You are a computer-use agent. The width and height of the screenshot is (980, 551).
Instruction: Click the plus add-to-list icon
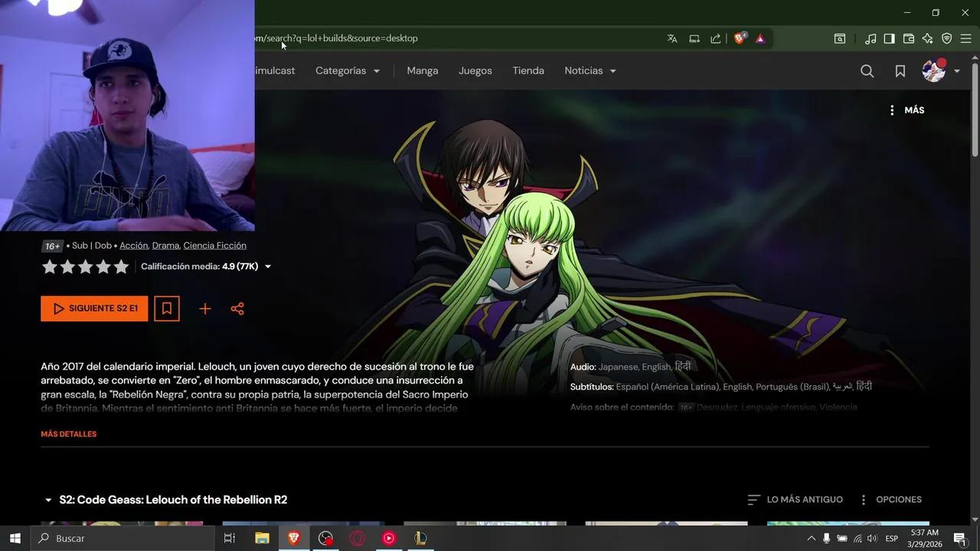tap(205, 308)
